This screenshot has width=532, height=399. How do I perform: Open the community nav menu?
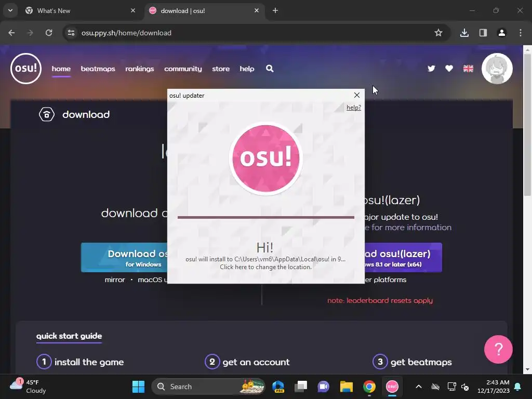(183, 69)
